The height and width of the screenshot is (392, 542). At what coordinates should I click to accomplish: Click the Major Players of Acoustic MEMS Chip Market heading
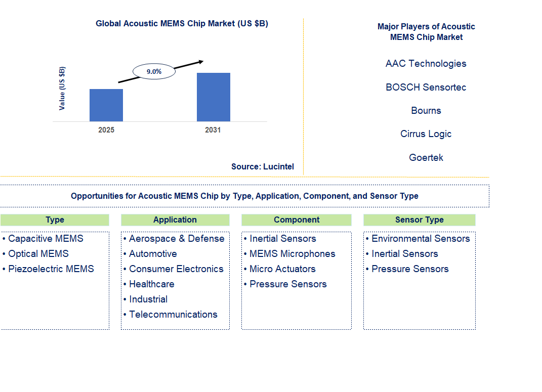tap(426, 32)
